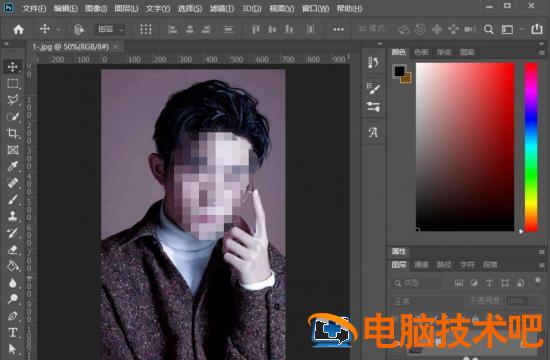Go to the Home screen
Image resolution: width=550 pixels, height=360 pixels.
click(18, 29)
